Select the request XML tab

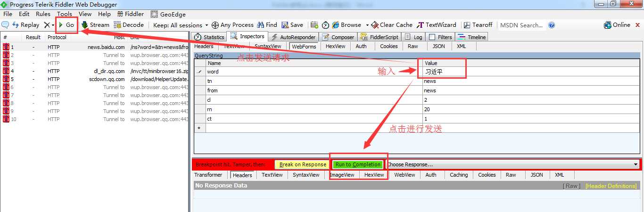(x=461, y=46)
